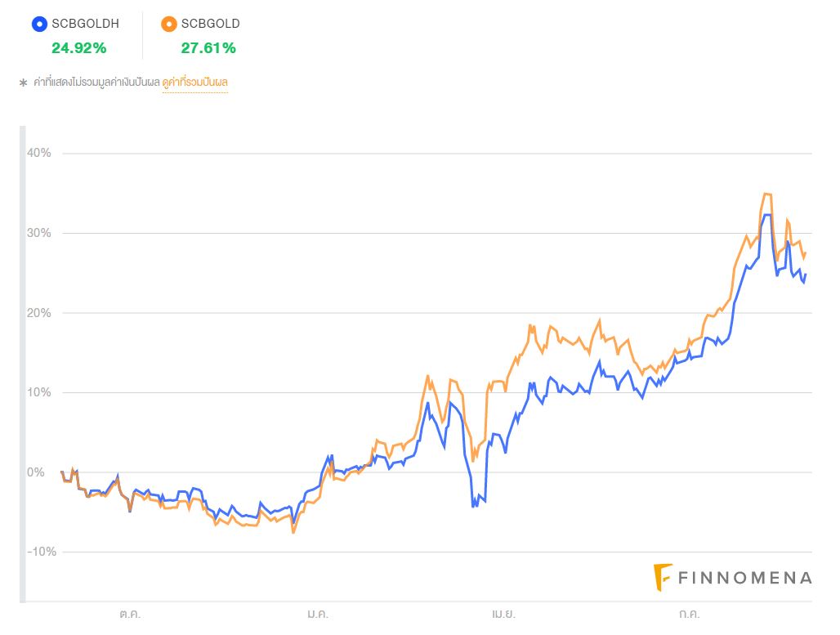Open the ดูค่าที่รวมปันผล link
840x635 pixels.
pyautogui.click(x=195, y=83)
